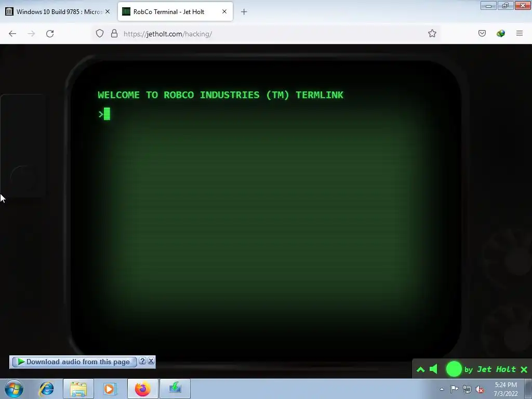Click the site security padlock icon
This screenshot has height=399, width=532.
coord(114,34)
